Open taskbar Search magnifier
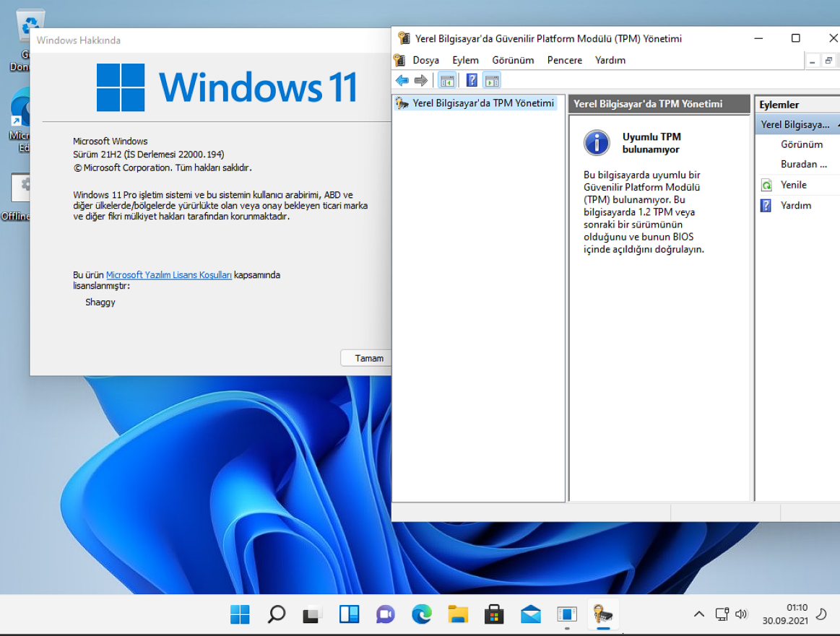 (x=277, y=614)
